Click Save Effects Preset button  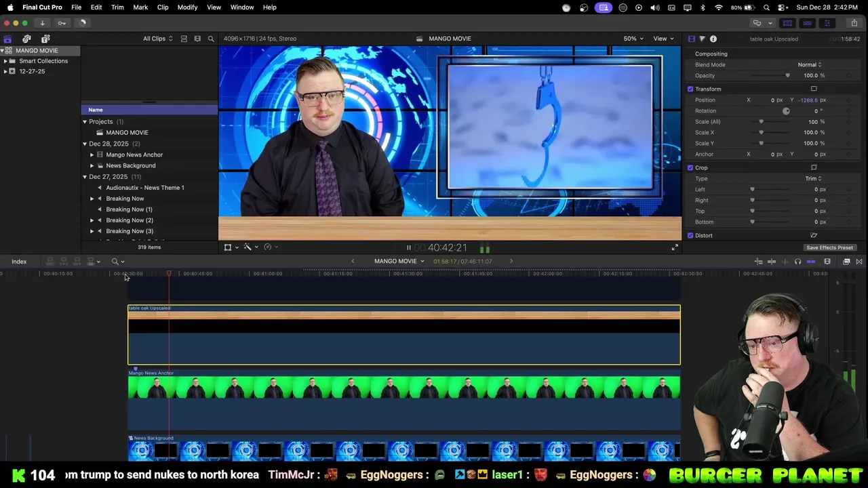point(829,247)
